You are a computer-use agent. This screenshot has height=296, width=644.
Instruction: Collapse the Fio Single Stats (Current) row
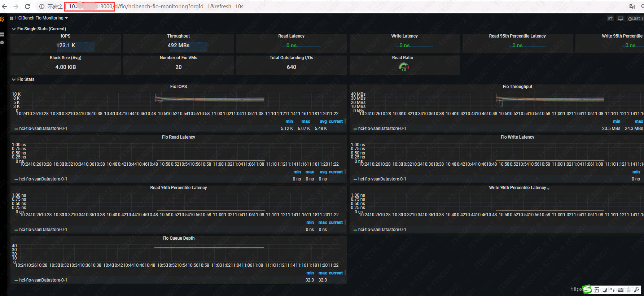pyautogui.click(x=39, y=29)
